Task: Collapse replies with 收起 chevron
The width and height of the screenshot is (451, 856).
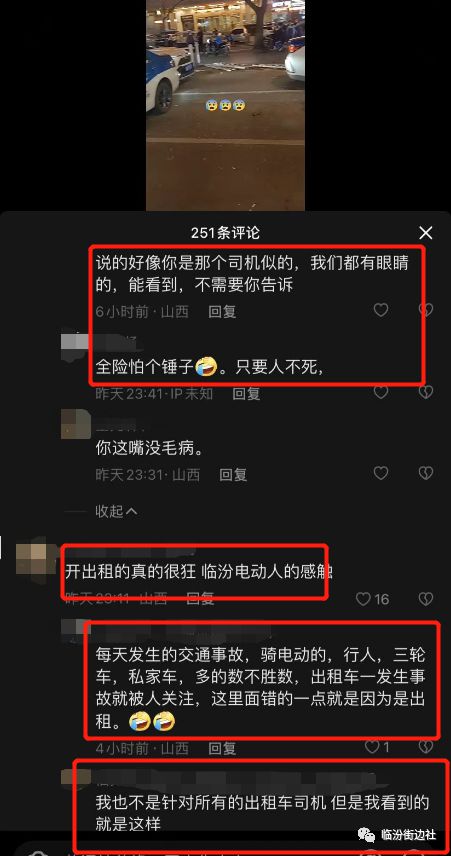Action: pyautogui.click(x=116, y=512)
